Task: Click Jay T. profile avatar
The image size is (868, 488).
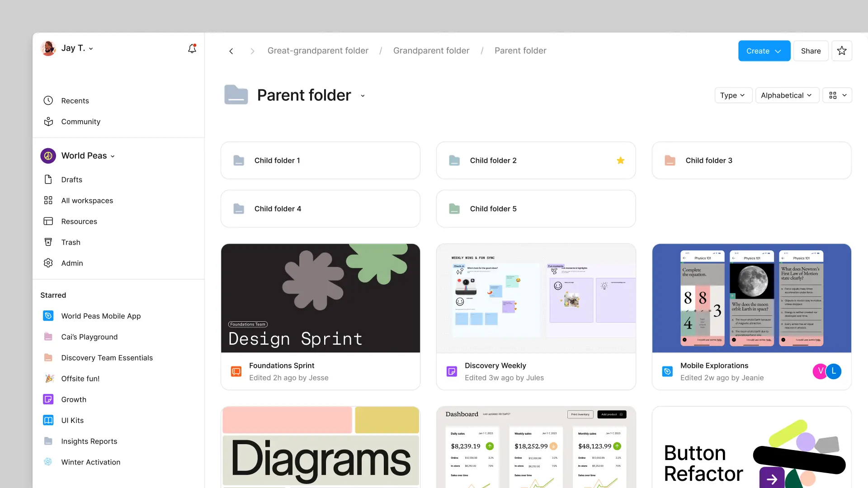Action: 48,48
